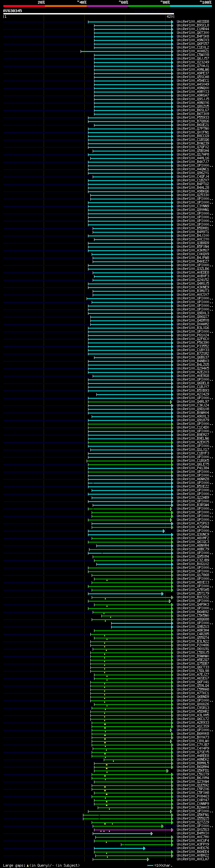Click label UniRef100_P33552
Screen dimensions: 215x868
coord(193,347)
